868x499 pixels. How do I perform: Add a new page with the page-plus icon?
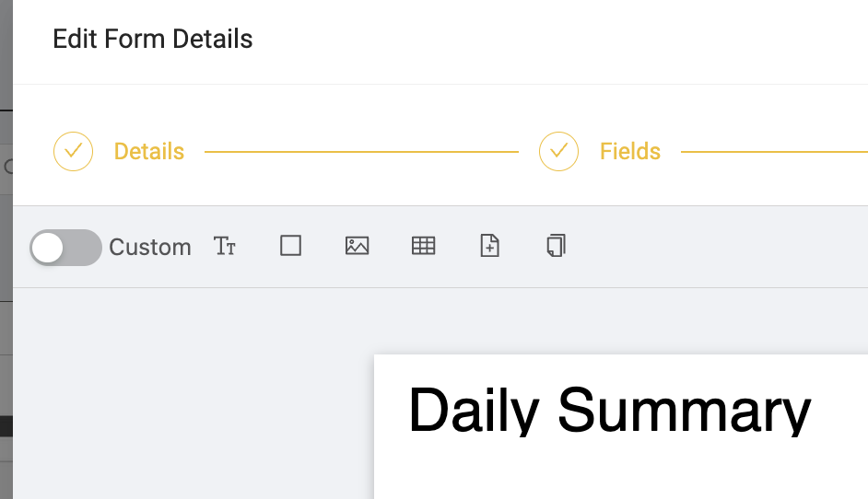[490, 246]
